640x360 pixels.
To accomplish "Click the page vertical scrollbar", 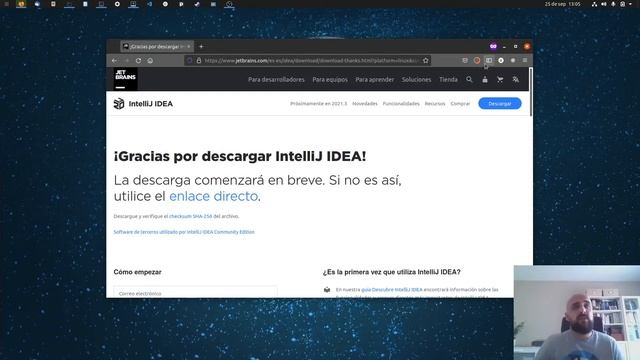I will coord(531,92).
